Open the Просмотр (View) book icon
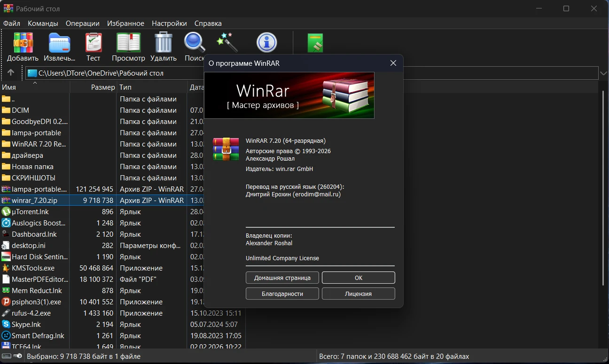 (x=128, y=43)
